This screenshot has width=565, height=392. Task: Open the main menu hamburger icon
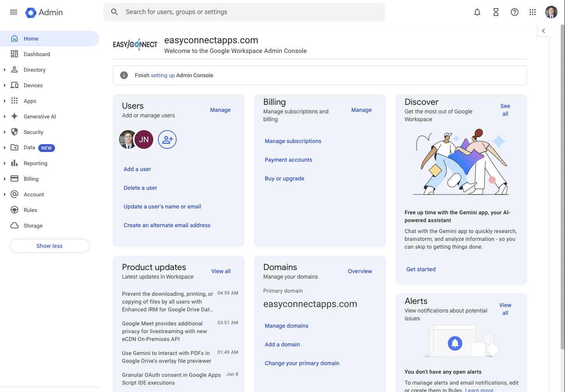14,12
